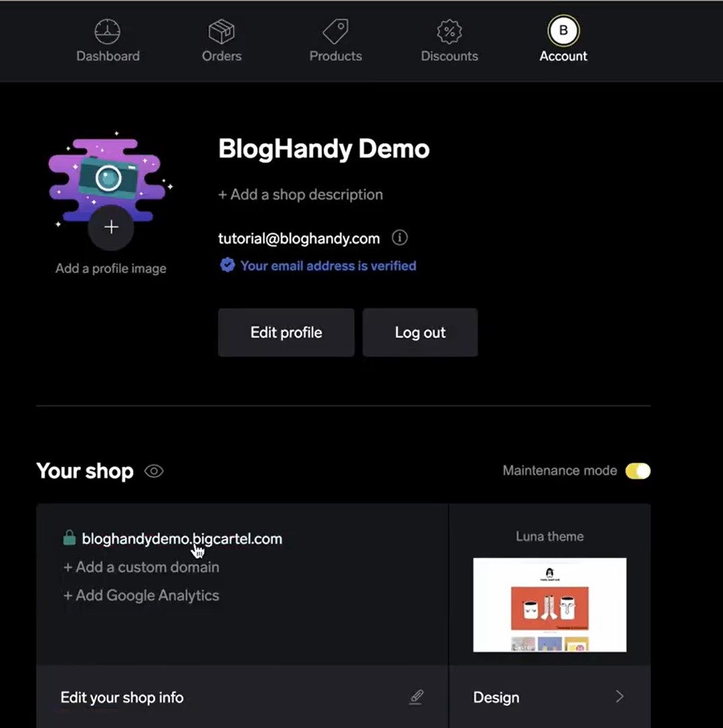Preview shop with the eye icon
723x728 pixels.
coord(154,471)
